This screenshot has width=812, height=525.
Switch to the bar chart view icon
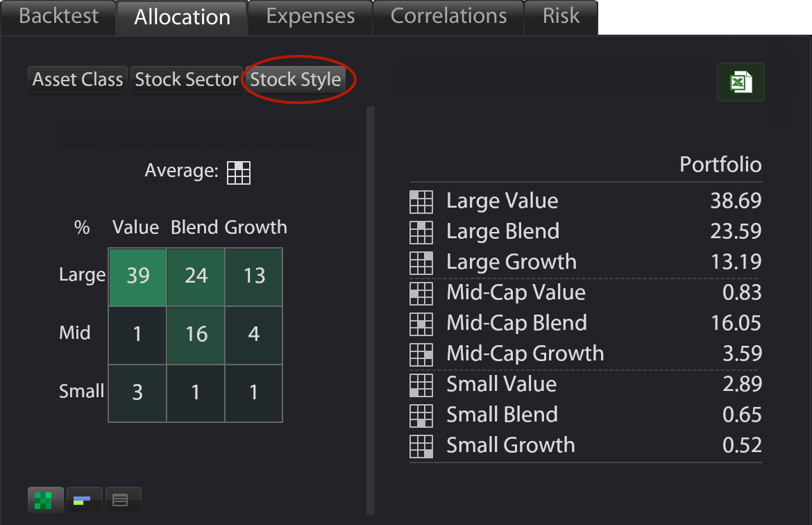[84, 499]
